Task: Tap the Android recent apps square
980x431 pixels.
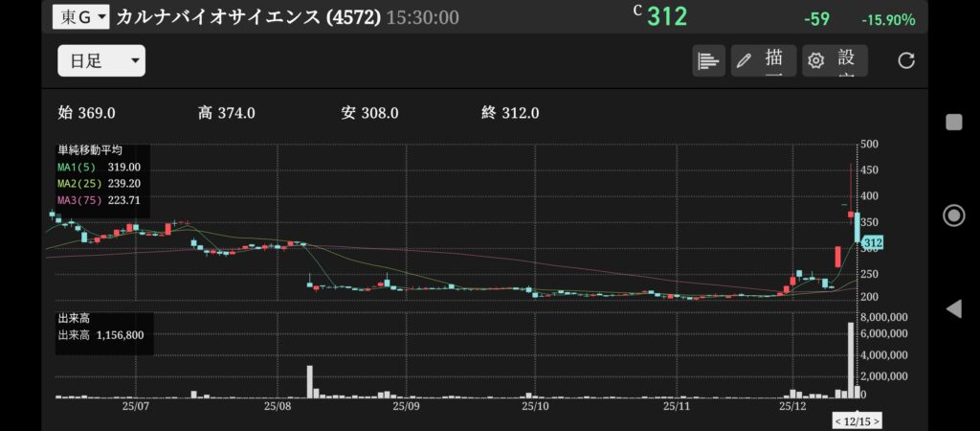Action: click(x=953, y=122)
